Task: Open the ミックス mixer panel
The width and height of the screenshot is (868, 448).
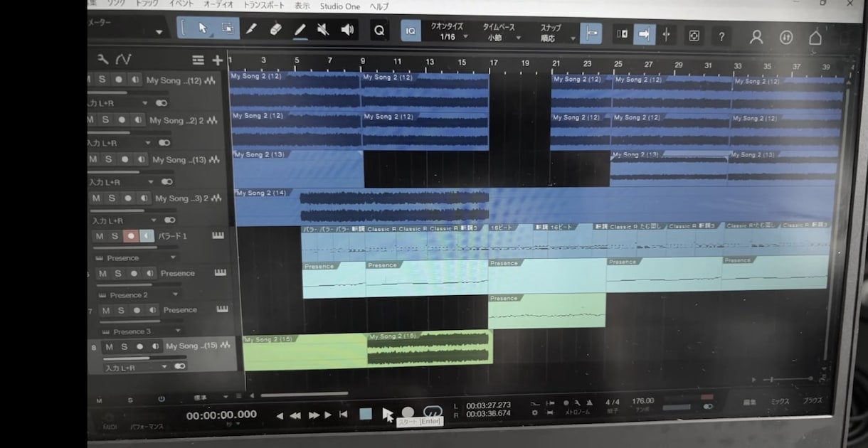Action: 780,402
